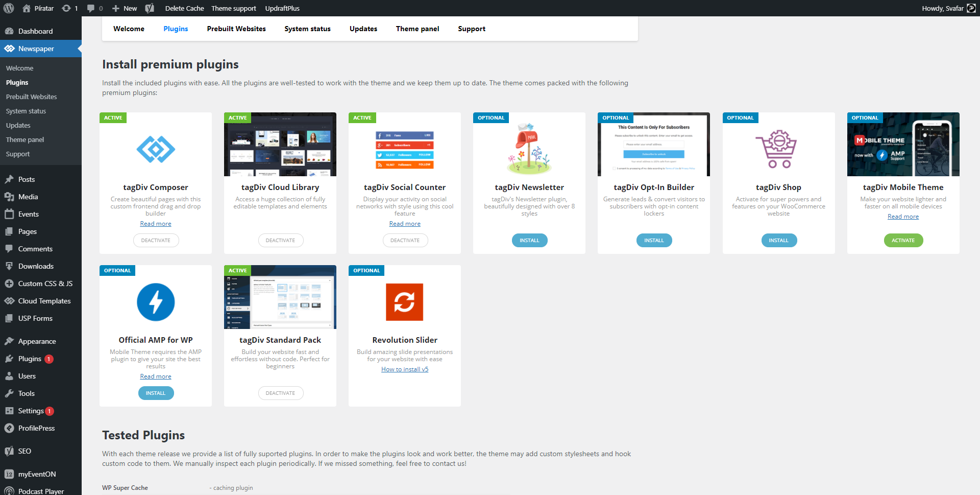Click the Downloads icon in sidebar
This screenshot has width=980, height=495.
(x=9, y=266)
